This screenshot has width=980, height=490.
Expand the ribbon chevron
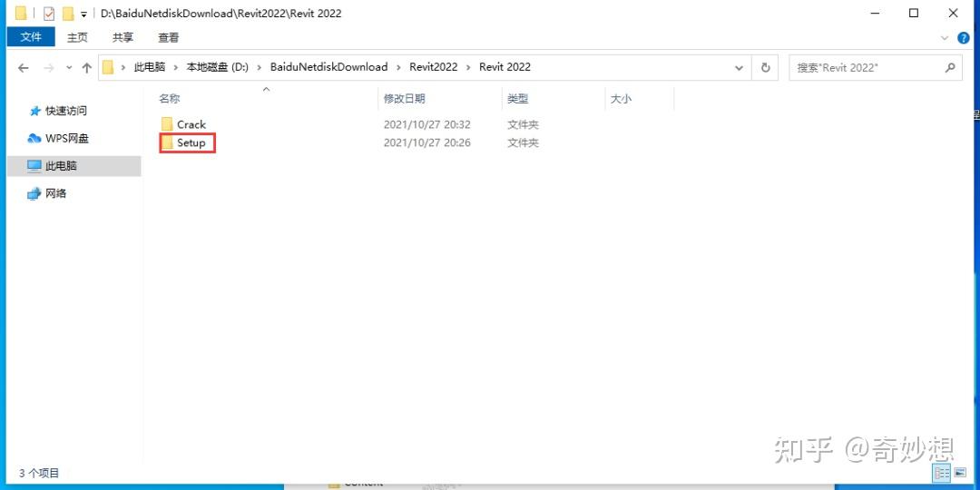click(x=945, y=38)
